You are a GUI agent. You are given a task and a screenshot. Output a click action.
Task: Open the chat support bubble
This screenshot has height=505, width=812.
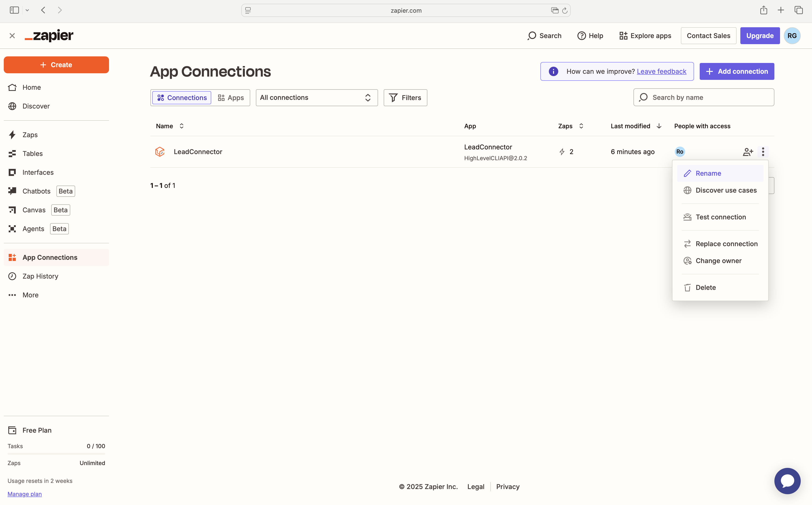point(787,481)
